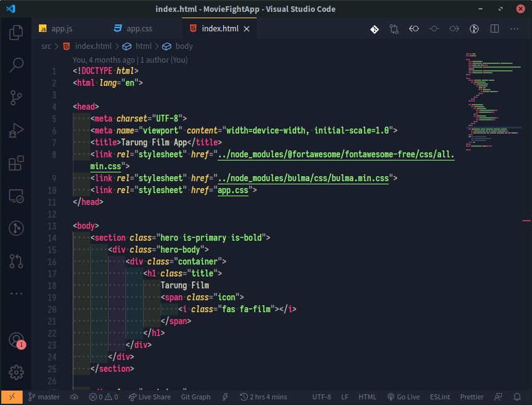Open the Search view in activity bar
The image size is (532, 405).
[x=16, y=65]
